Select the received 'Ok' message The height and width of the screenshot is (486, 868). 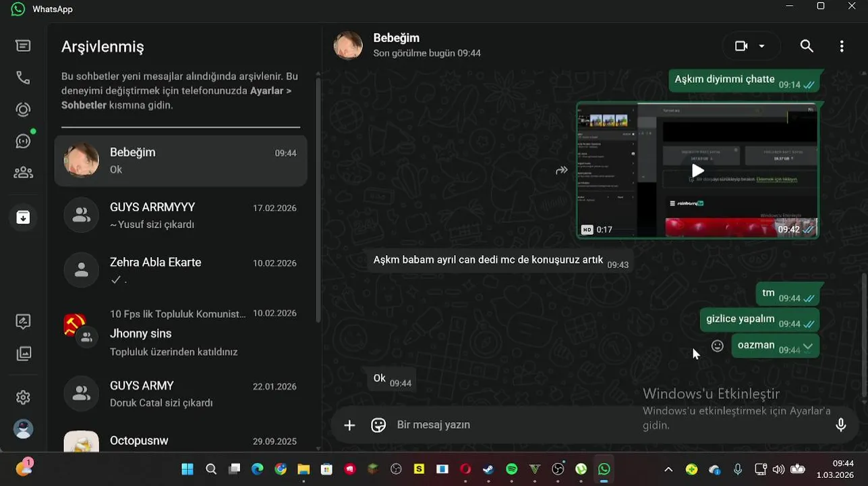[x=391, y=379]
